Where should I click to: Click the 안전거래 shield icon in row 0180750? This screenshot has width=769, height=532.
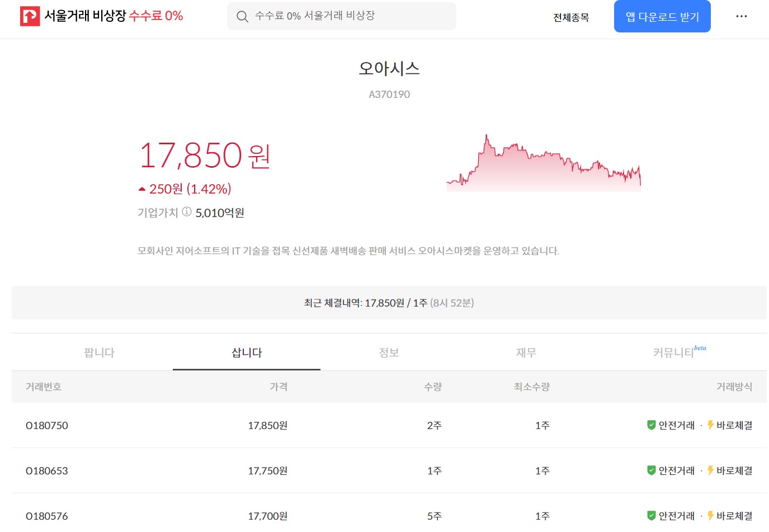tap(651, 425)
